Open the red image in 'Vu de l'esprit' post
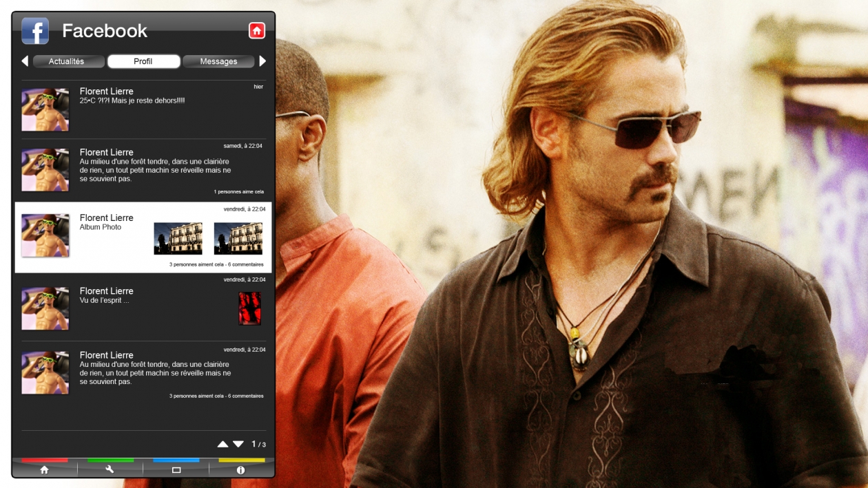The image size is (868, 488). click(x=249, y=308)
